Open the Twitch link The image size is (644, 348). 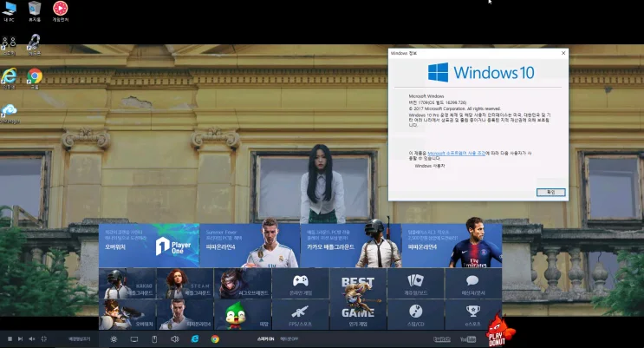coord(442,339)
